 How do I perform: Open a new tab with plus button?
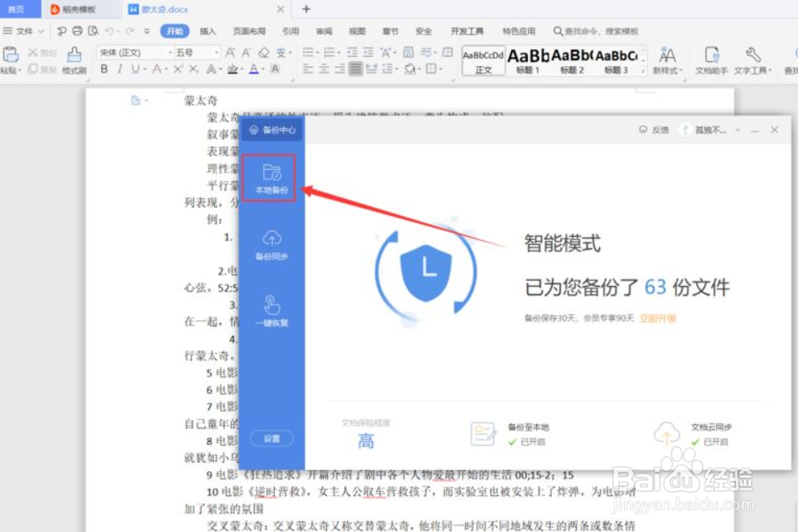(306, 9)
